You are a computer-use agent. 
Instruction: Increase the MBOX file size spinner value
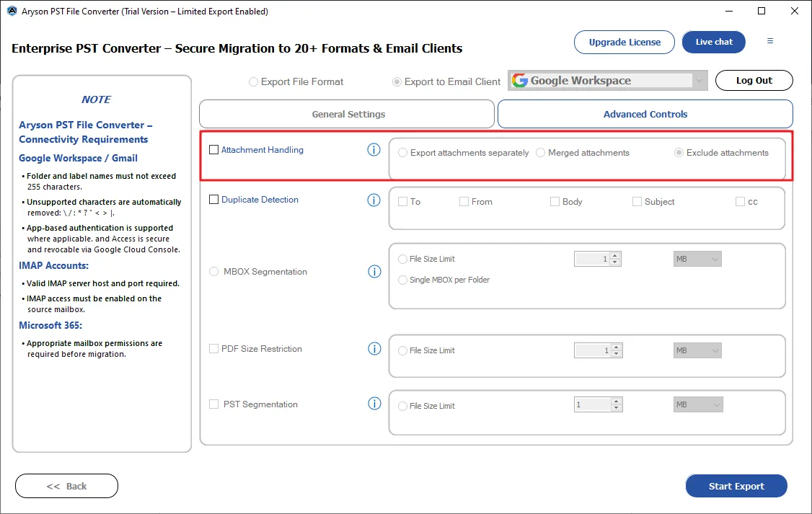[x=615, y=255]
